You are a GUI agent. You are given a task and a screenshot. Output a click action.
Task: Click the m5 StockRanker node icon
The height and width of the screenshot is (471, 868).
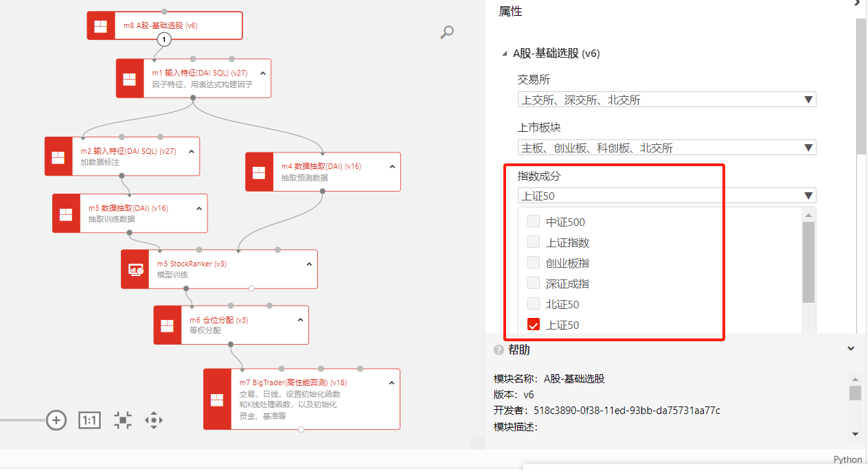[x=136, y=269]
